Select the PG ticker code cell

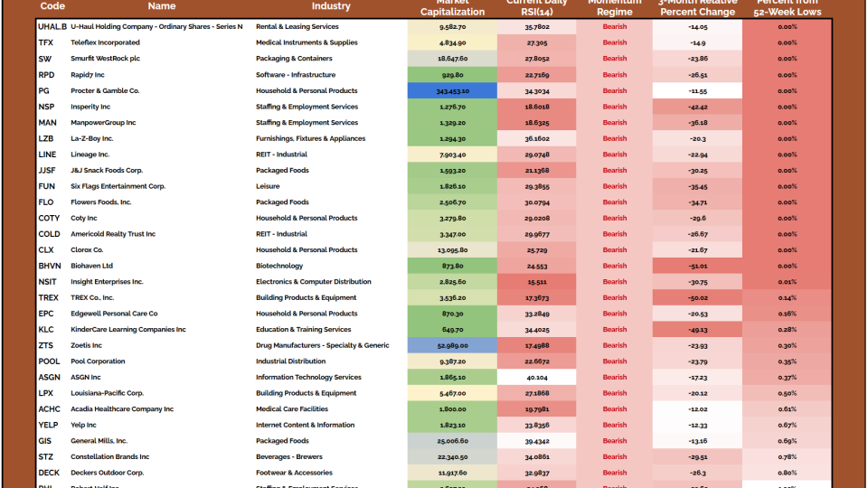(44, 90)
